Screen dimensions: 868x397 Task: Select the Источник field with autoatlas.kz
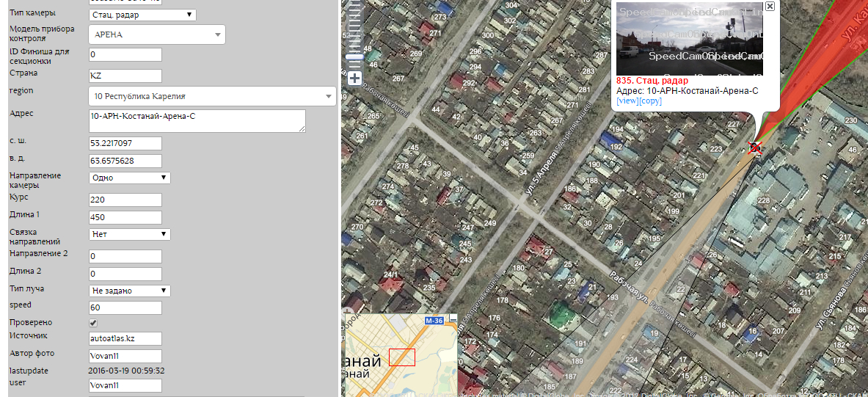[125, 338]
